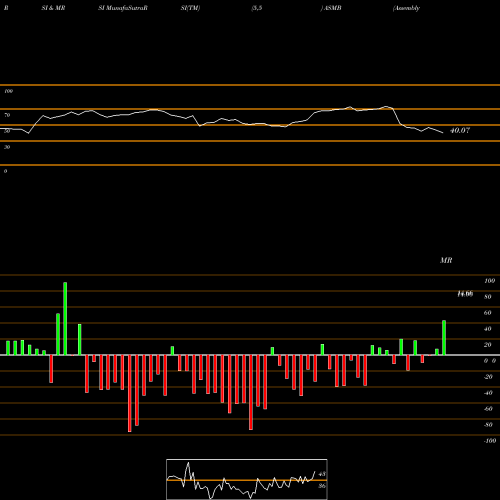The image size is (500, 500).
Task: Click the end point of the RSI line
Action: tap(443, 133)
